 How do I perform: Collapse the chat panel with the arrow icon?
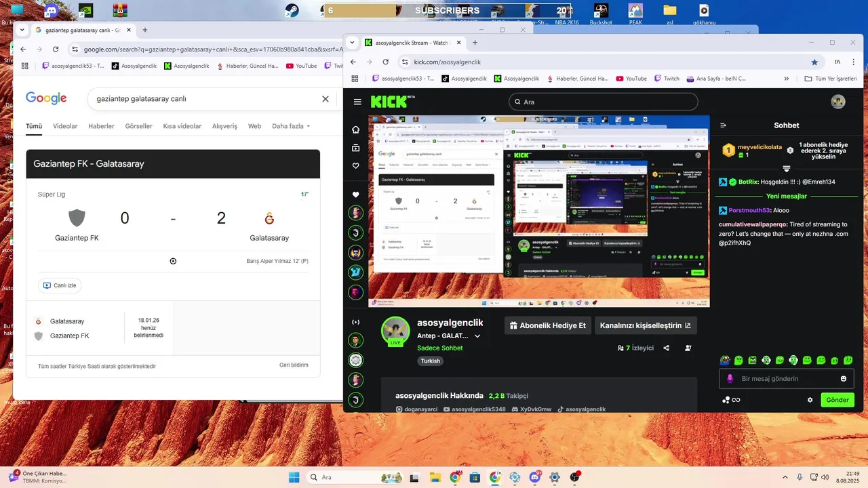(723, 125)
